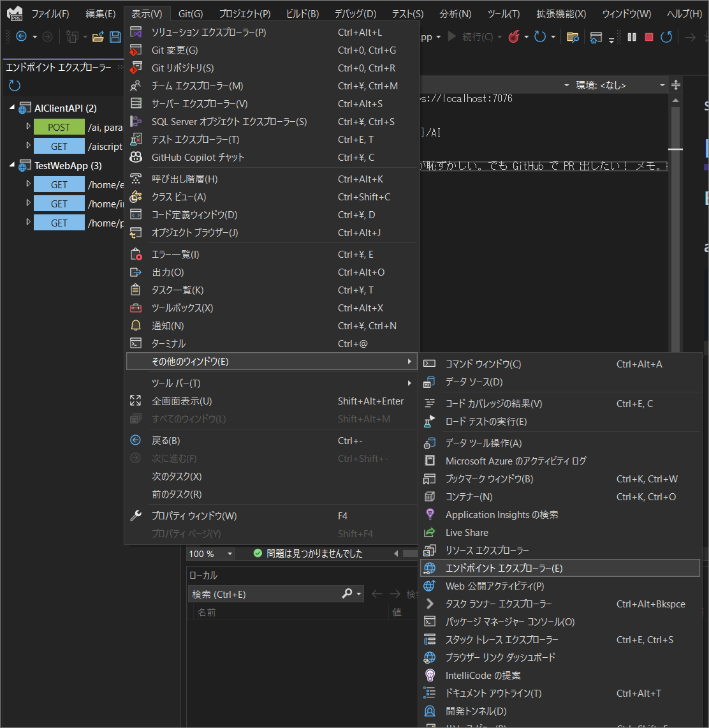Click the エラー一覧 clipboard icon
The image size is (709, 728).
pos(136,255)
